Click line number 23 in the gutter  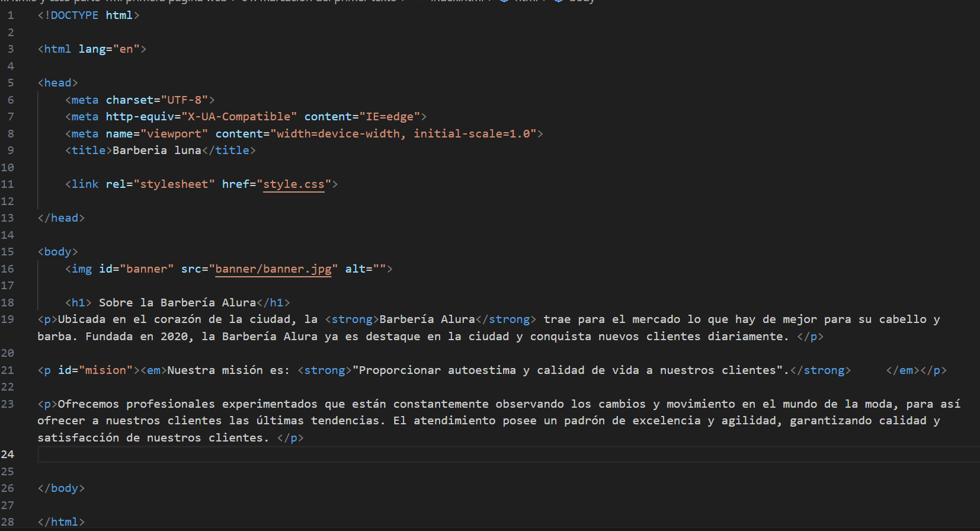coord(7,404)
